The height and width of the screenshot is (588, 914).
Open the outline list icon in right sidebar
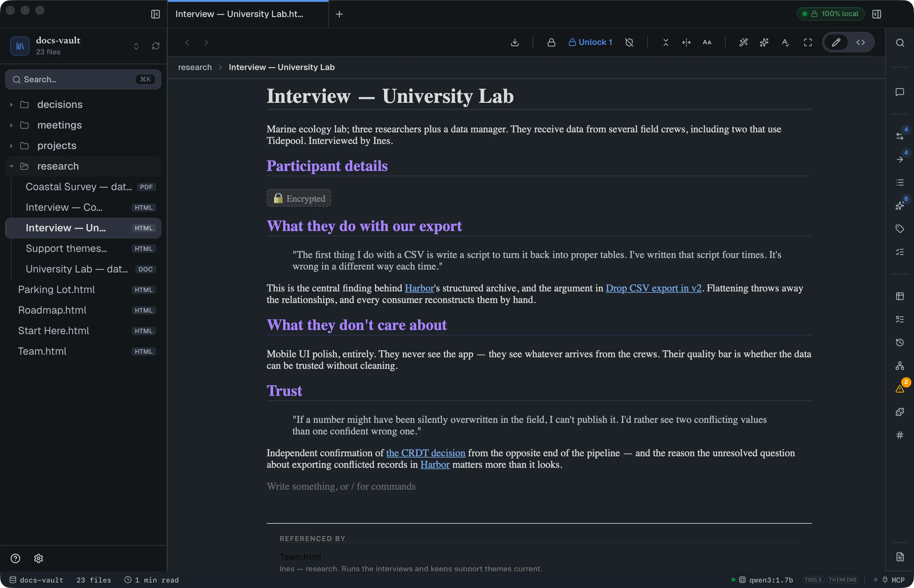pyautogui.click(x=900, y=183)
